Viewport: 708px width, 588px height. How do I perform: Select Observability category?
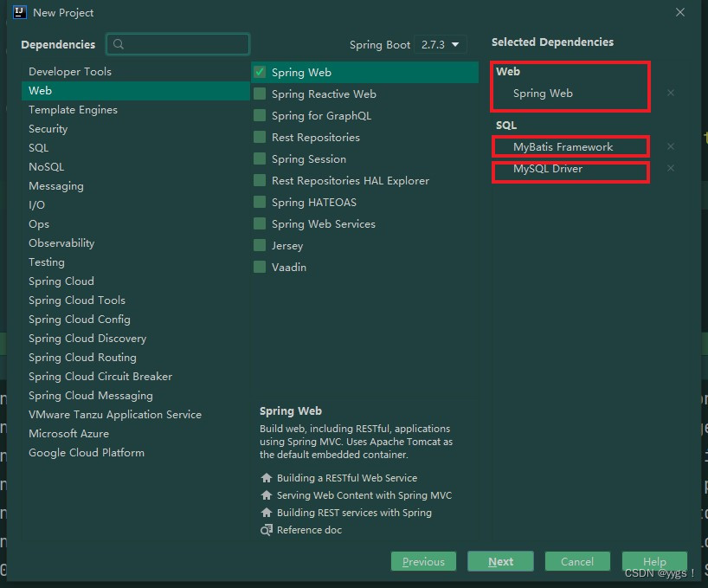pos(136,243)
